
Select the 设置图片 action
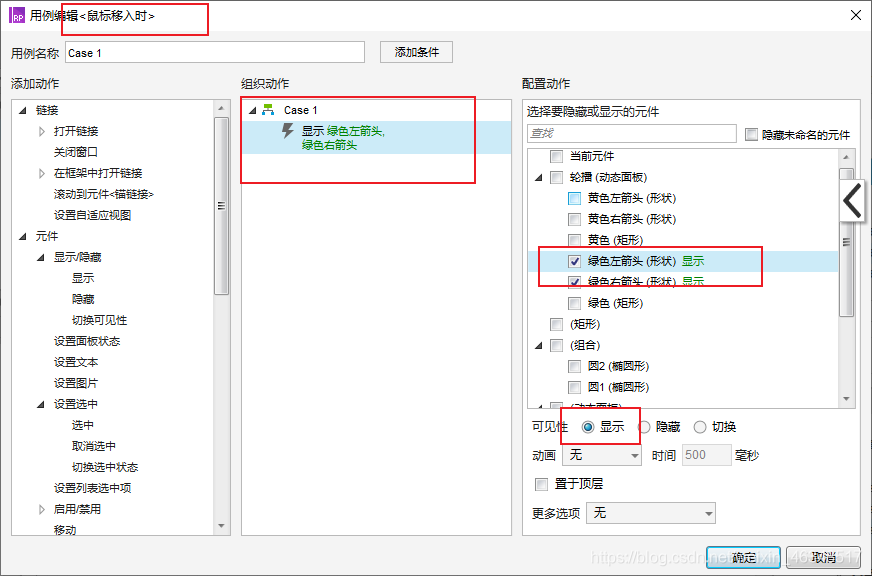coord(76,383)
